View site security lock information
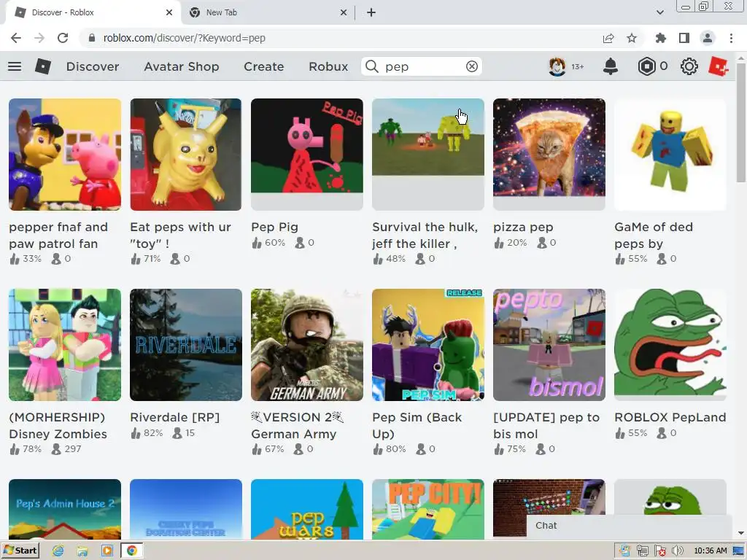This screenshot has height=560, width=747. coord(92,38)
